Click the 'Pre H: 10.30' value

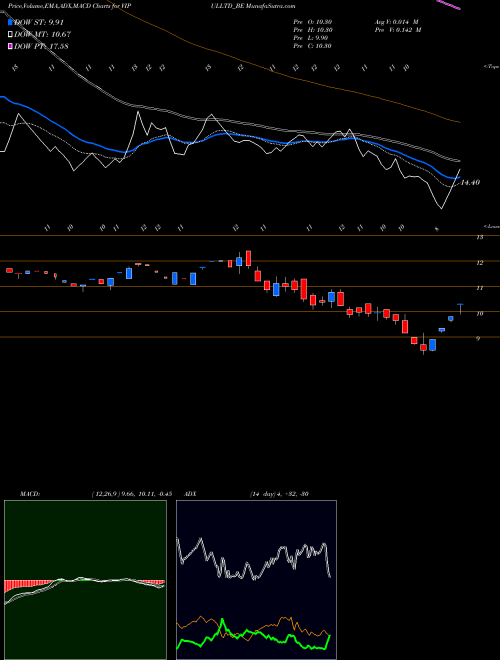coord(314,30)
